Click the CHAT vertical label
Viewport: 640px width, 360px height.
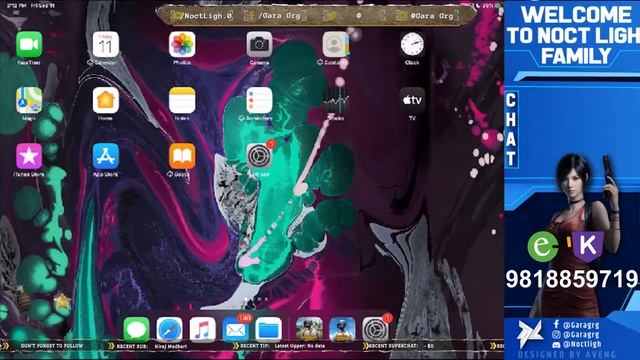click(x=511, y=129)
